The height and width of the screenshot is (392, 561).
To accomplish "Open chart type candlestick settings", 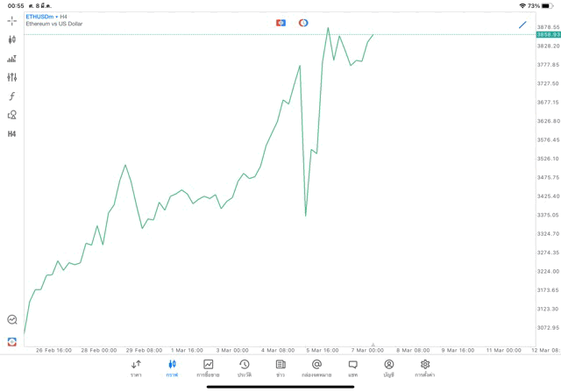I will tap(11, 39).
